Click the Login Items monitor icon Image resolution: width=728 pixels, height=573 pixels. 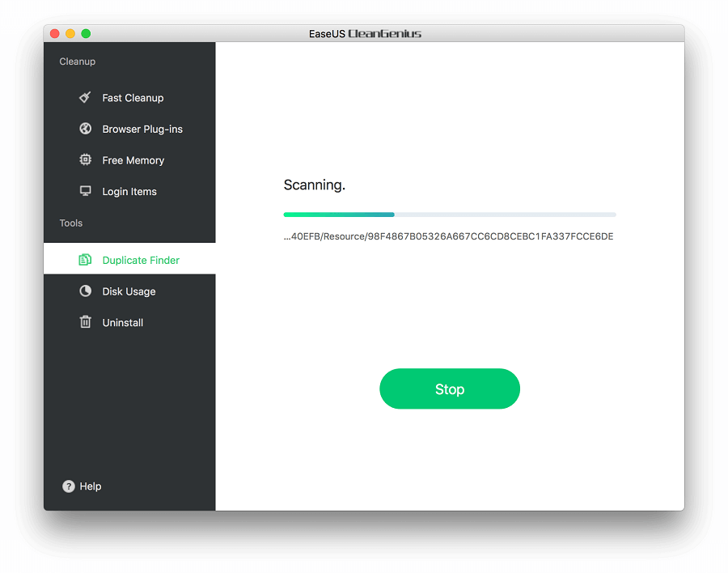coord(86,191)
